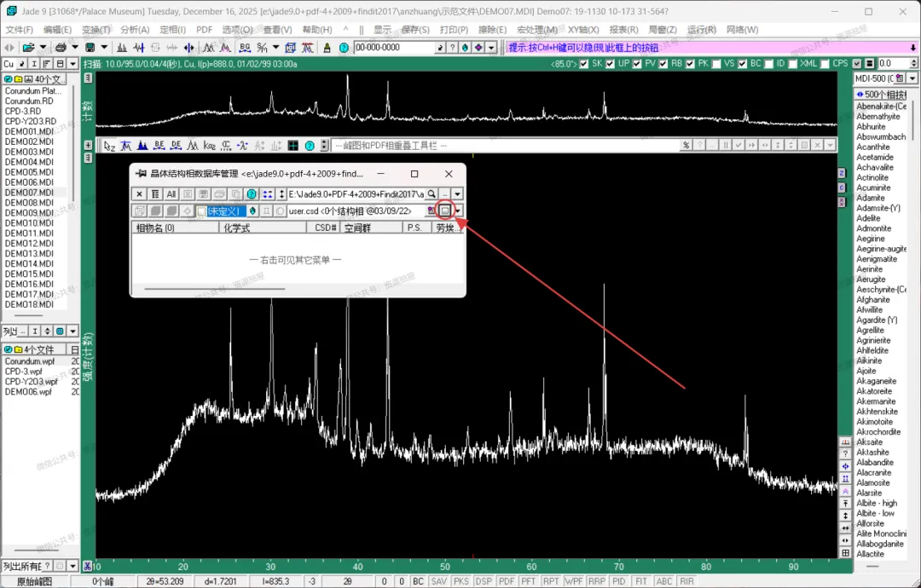
Task: Click the down arrow in pink hint bar
Action: [x=912, y=48]
